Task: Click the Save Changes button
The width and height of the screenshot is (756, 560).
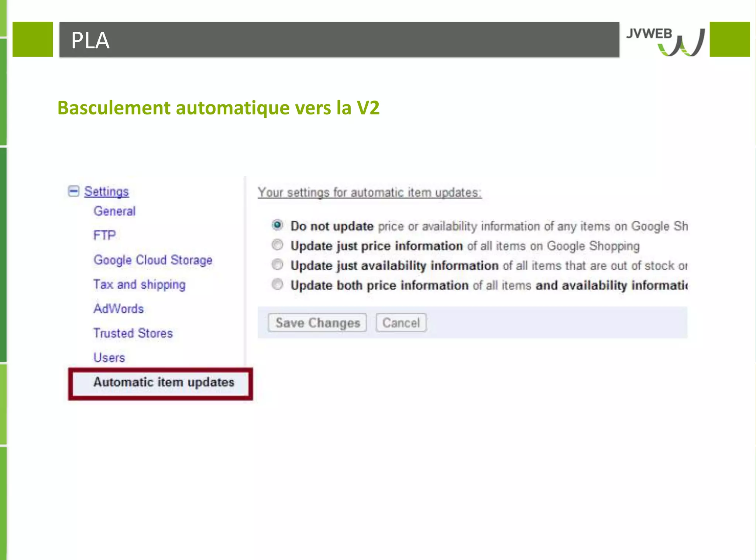Action: [317, 323]
